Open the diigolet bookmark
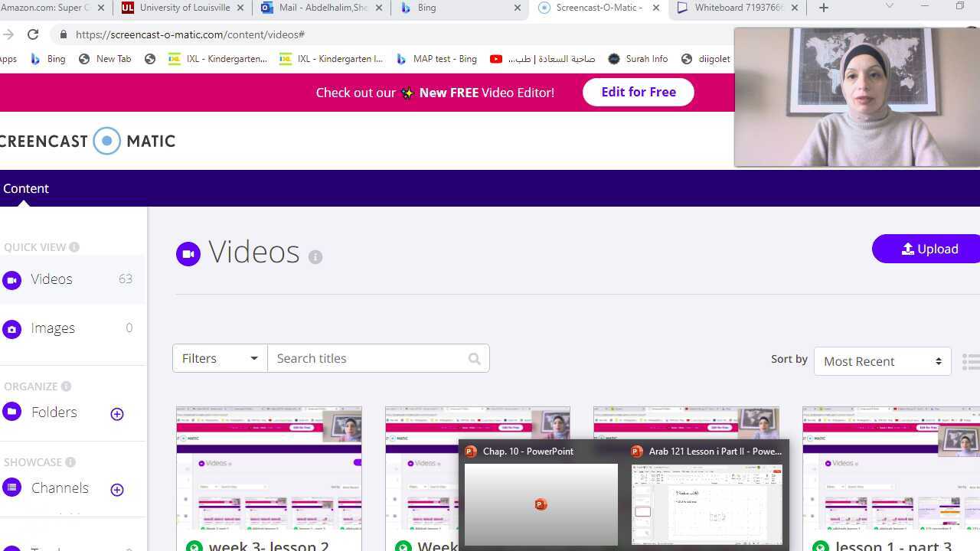980x551 pixels. pyautogui.click(x=705, y=59)
